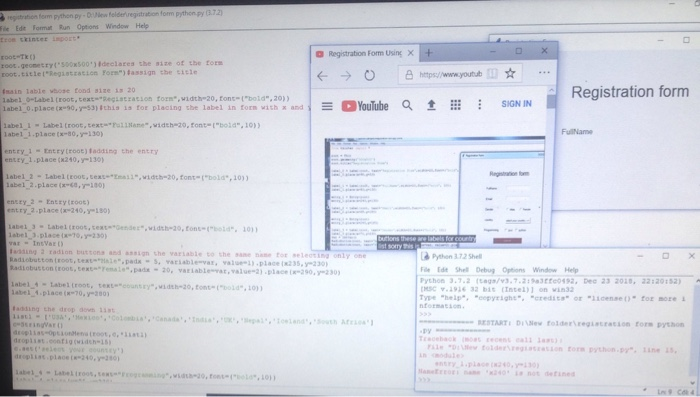Screen dimensions: 700x397
Task: Go forward in the browser
Action: (x=346, y=76)
